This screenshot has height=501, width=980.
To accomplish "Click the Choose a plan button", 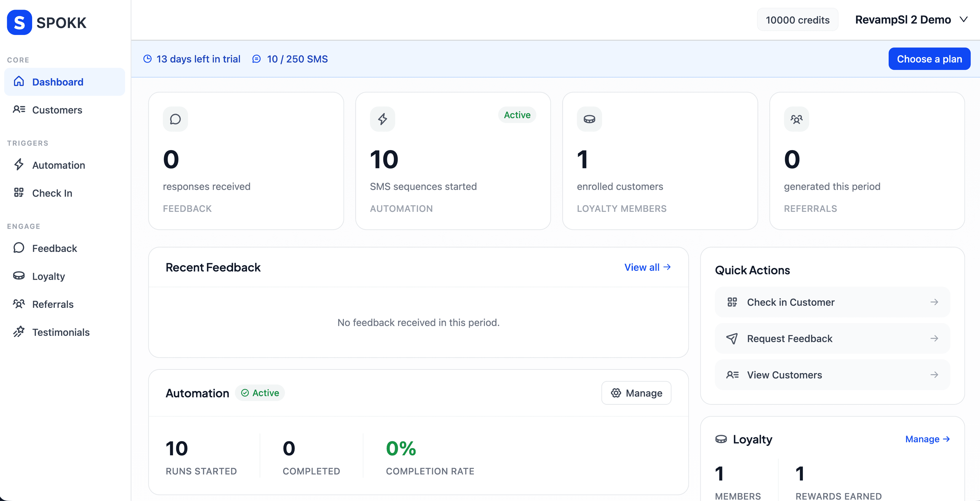I will pos(929,59).
